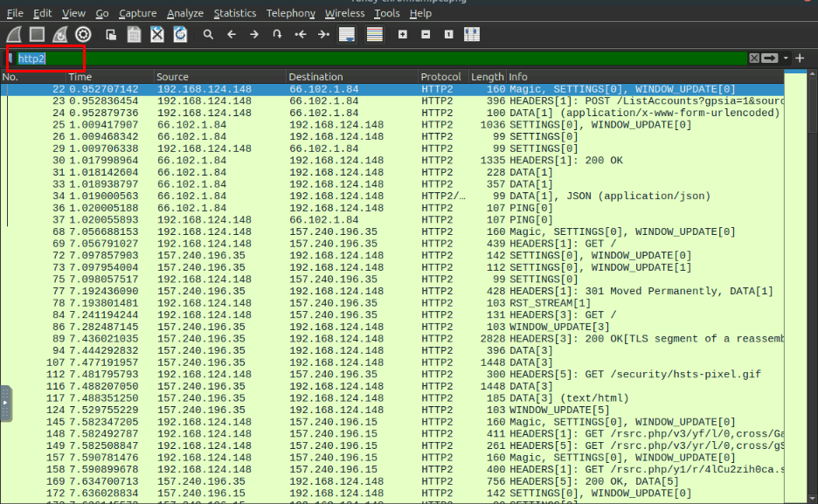The image size is (818, 504).
Task: Add a new filter button with plus
Action: [x=800, y=58]
